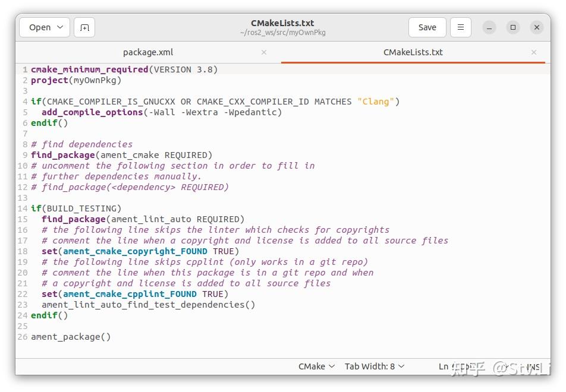Select the CMakeLists.txt tab
566x392 pixels.
413,52
